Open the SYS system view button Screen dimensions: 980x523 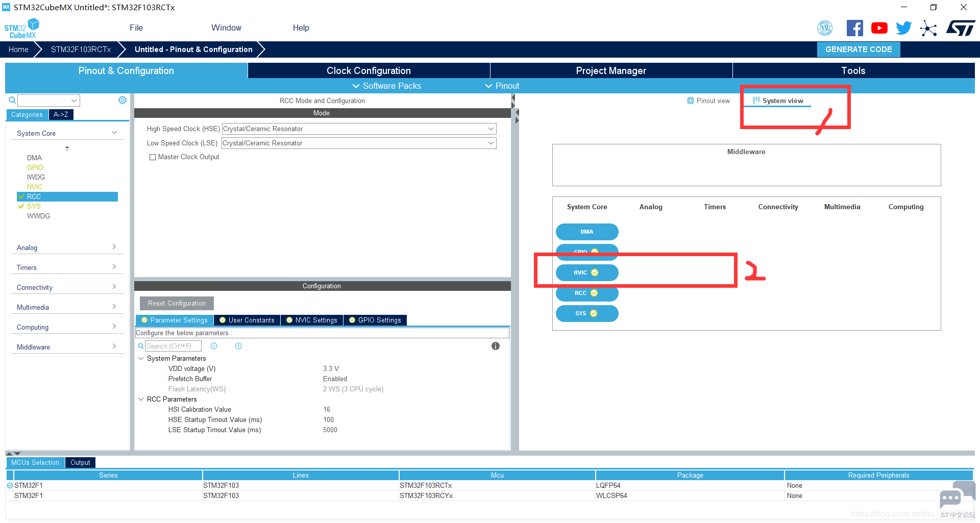(x=587, y=313)
